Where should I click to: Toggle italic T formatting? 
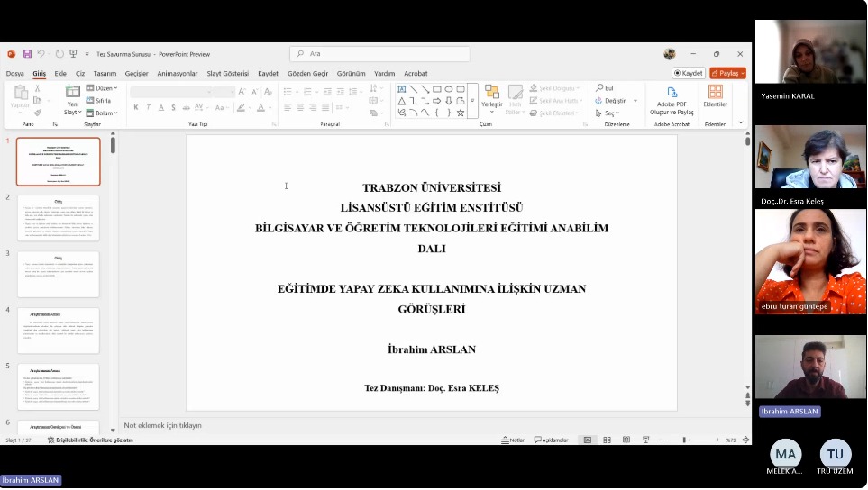point(149,108)
